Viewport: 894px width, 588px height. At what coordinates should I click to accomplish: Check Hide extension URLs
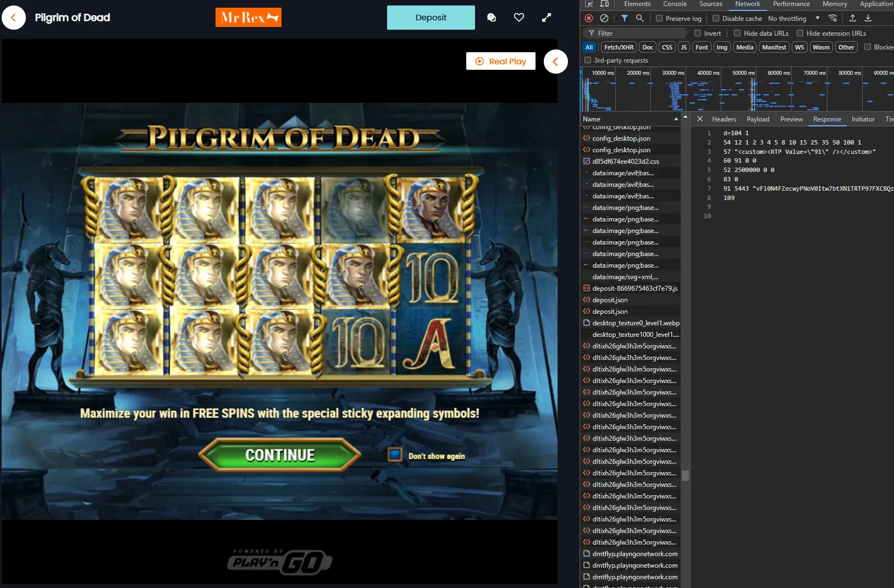pos(800,33)
